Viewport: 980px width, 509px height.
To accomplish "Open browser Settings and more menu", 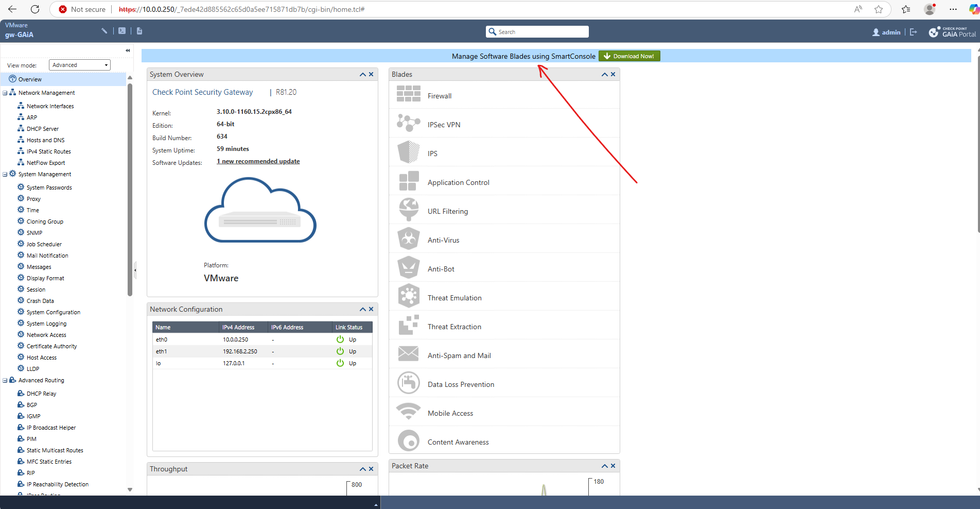I will pyautogui.click(x=953, y=9).
